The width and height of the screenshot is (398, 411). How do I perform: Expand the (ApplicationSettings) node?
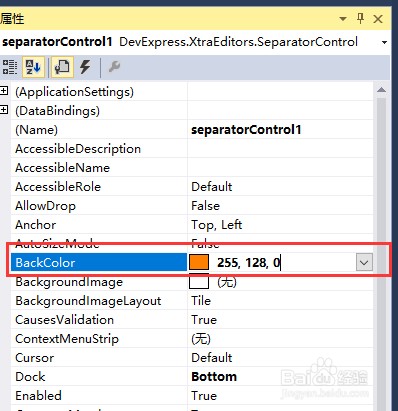tap(4, 91)
